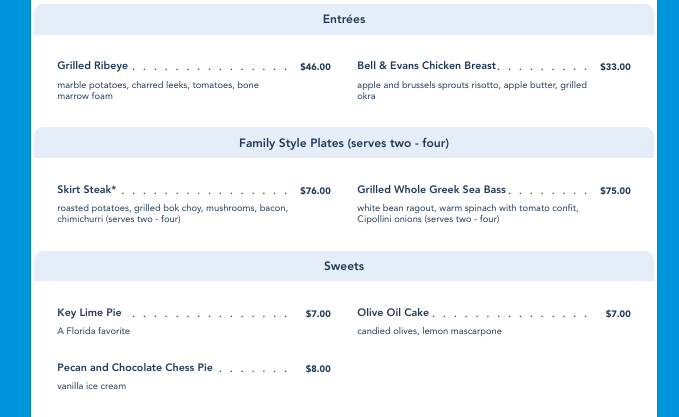Select Bell & Evans Chicken Breast title
The image size is (679, 417).
point(427,66)
